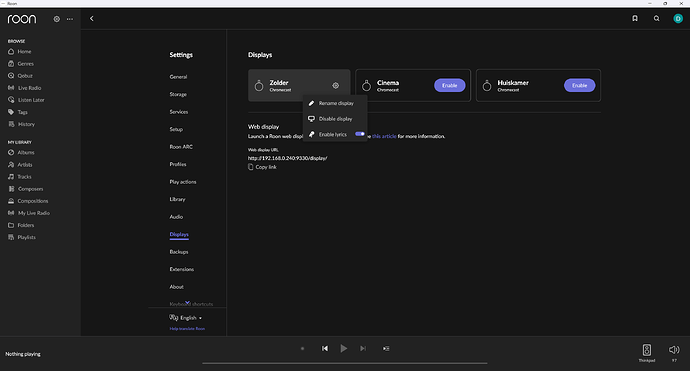Image resolution: width=690 pixels, height=371 pixels.
Task: Open the volume speaker icon
Action: coord(674,350)
